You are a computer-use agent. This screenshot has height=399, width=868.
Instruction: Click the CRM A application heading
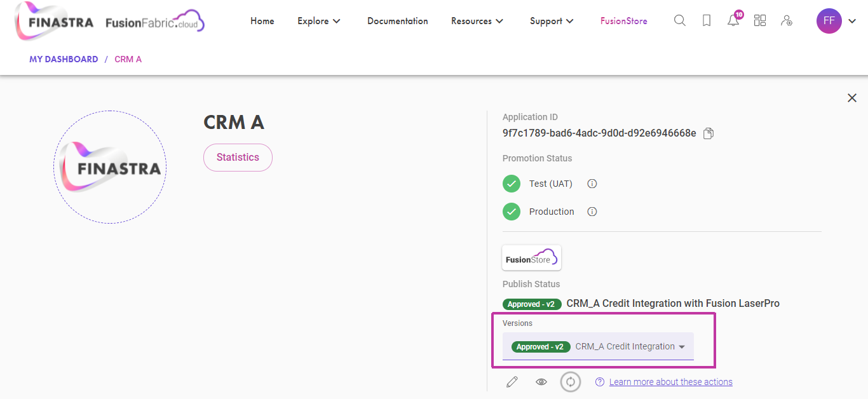(234, 123)
